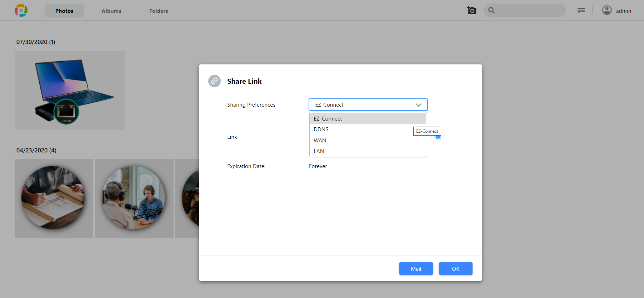
Task: Collapse the Sharing Preferences dropdown
Action: click(x=368, y=105)
